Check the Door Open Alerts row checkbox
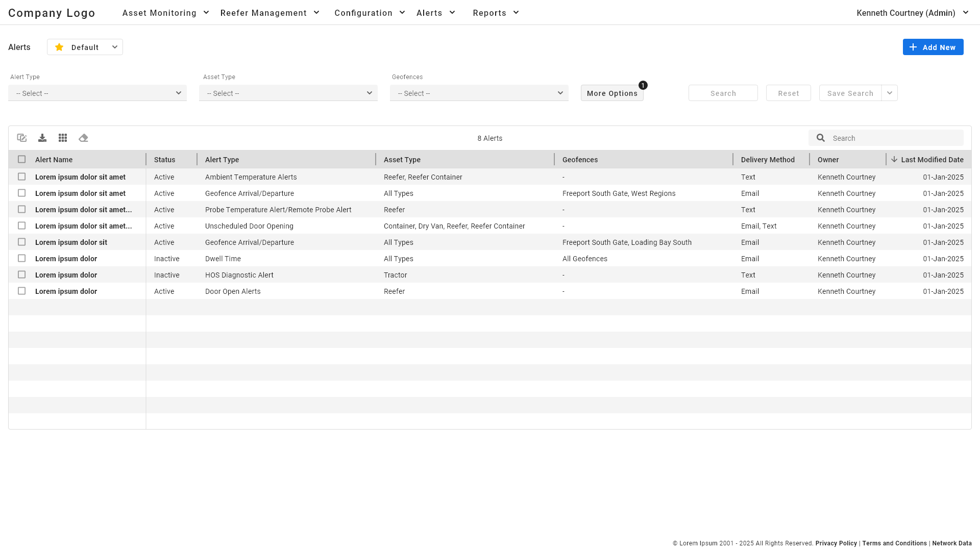980x551 pixels. click(21, 291)
